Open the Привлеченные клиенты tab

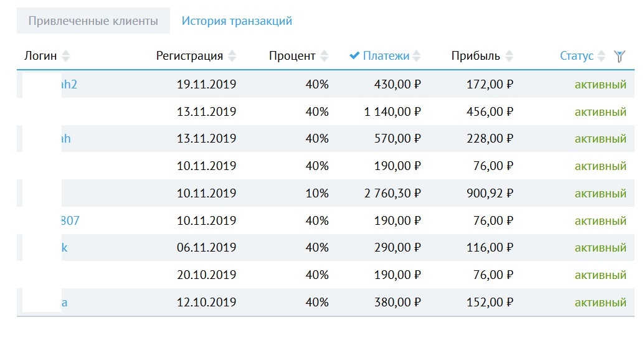tap(93, 21)
